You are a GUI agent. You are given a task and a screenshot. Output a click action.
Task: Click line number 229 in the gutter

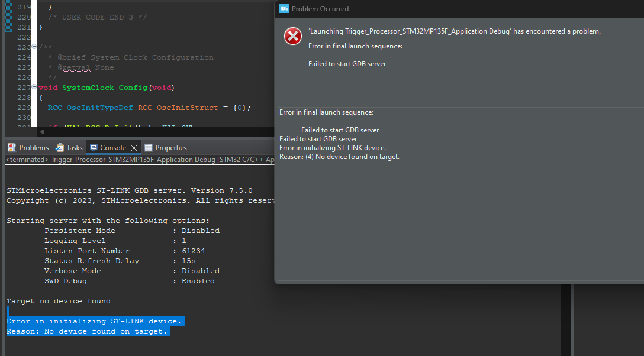coord(24,108)
